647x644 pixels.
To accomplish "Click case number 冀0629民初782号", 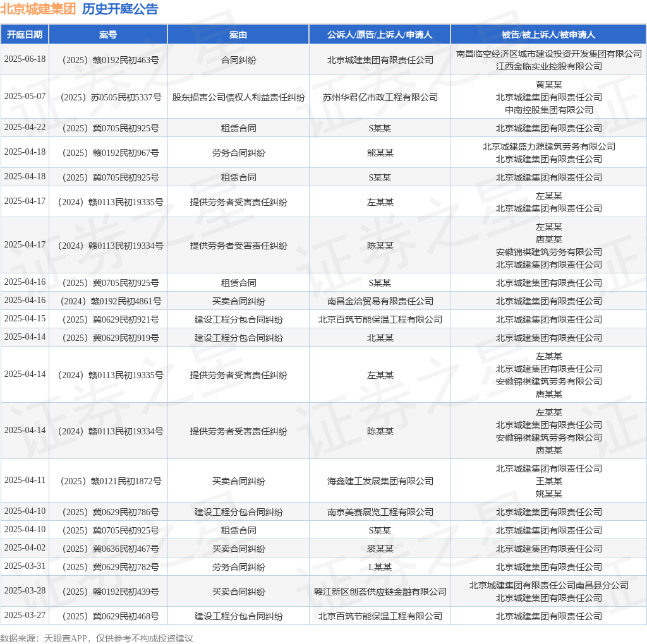I will point(108,568).
